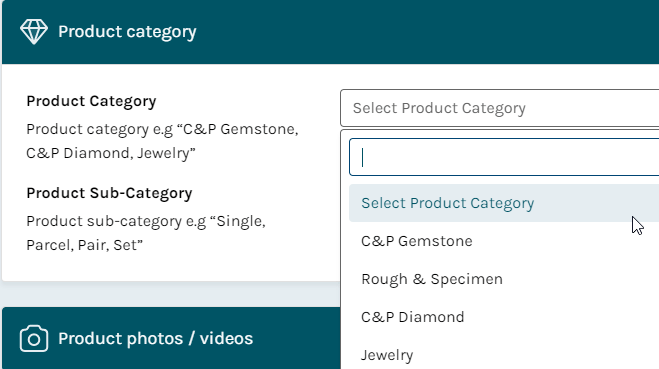Focus the dropdown search text field
Viewport: 659px width, 369px height.
tap(504, 157)
